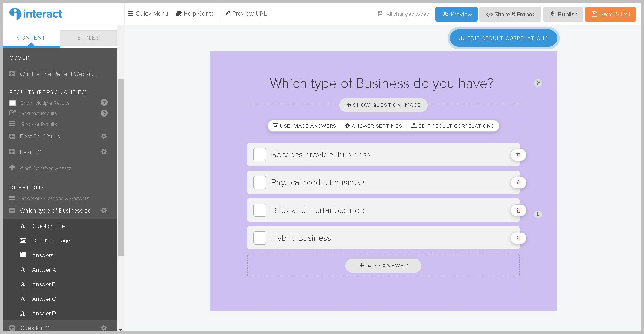
Task: Expand Result 2 in sidebar
Action: click(x=12, y=152)
